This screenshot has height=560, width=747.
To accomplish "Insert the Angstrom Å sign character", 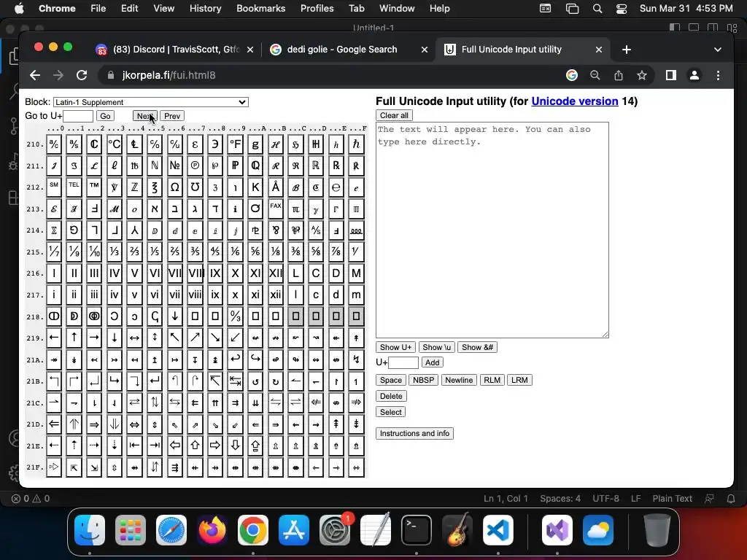I will click(275, 187).
